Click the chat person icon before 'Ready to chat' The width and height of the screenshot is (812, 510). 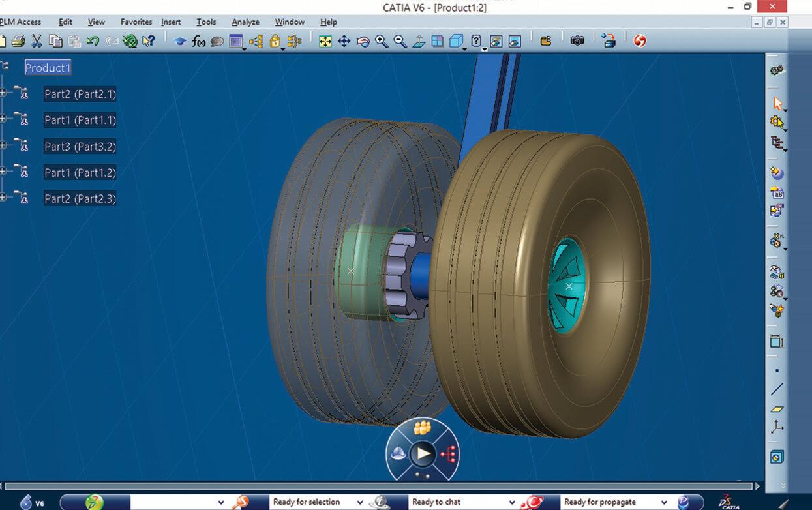coord(380,502)
